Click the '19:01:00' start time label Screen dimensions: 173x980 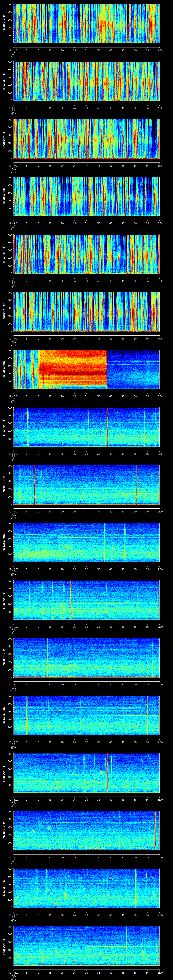coord(13,50)
